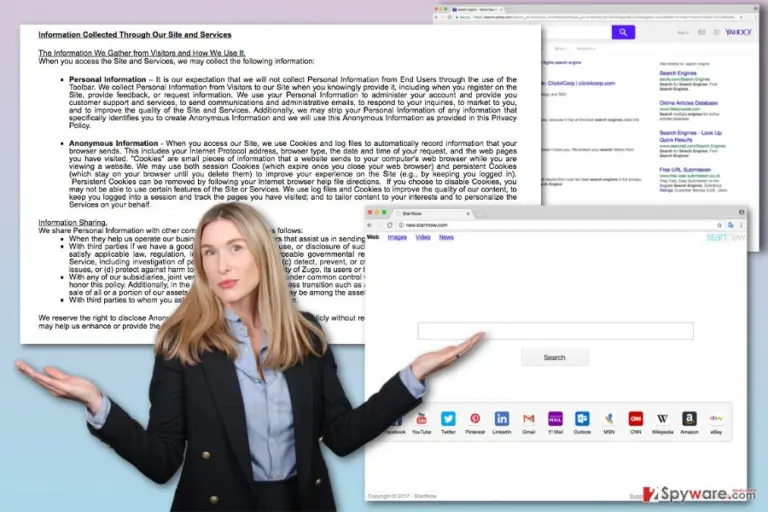Open the MSN shortcut icon
This screenshot has height=512, width=768.
[x=609, y=418]
